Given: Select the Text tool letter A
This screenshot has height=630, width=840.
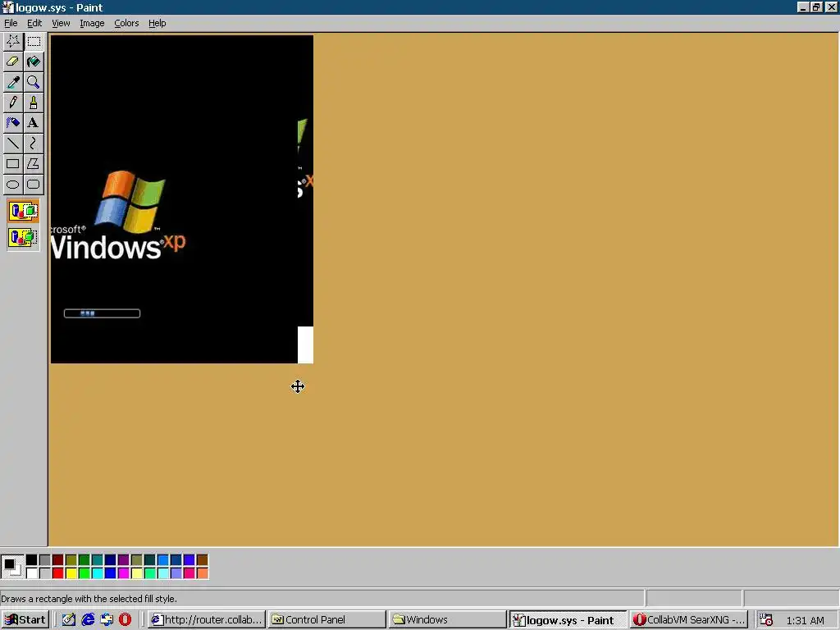Looking at the screenshot, I should click(33, 123).
